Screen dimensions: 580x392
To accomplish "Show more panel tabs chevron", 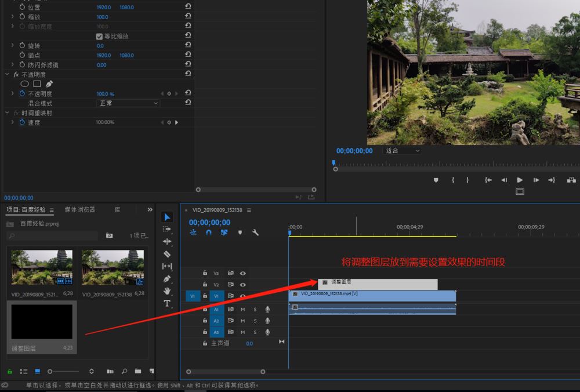I will click(150, 210).
